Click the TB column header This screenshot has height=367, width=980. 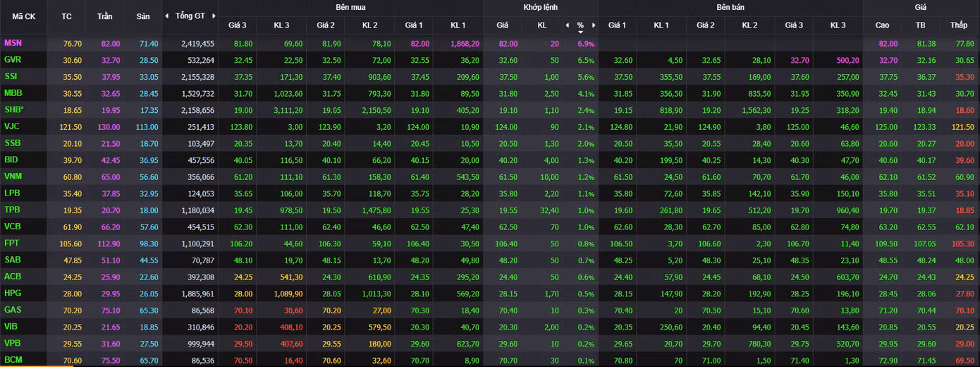(x=920, y=25)
